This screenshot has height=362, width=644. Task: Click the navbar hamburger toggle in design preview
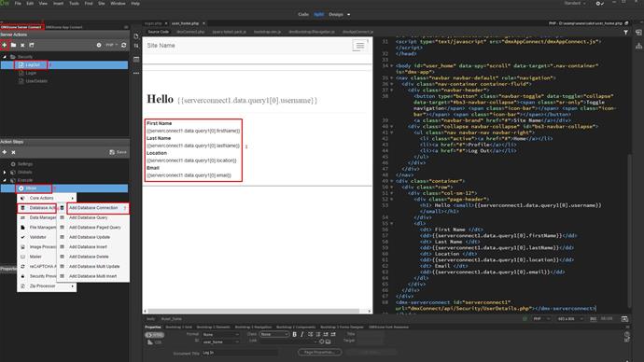[x=359, y=46]
